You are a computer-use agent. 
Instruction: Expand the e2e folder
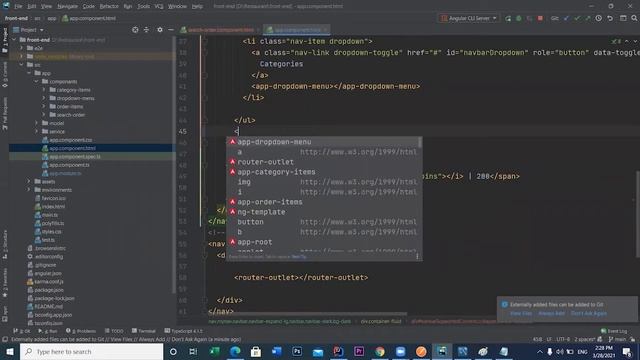click(x=22, y=48)
